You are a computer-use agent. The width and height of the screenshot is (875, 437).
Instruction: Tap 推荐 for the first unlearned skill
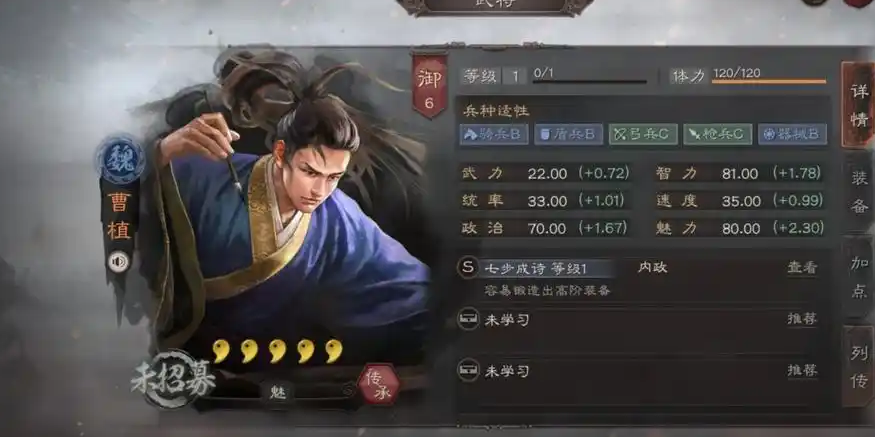point(802,319)
